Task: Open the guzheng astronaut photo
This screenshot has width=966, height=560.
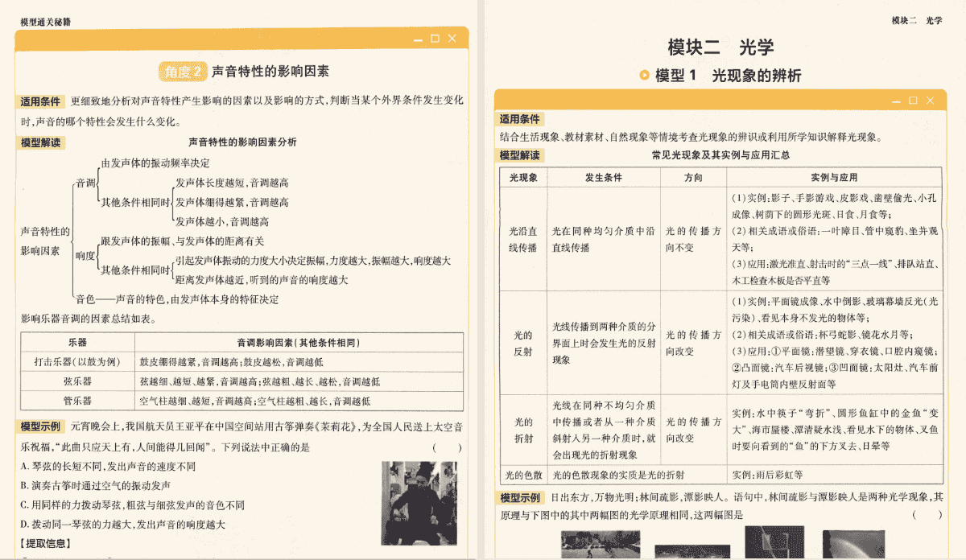Action: point(419,503)
